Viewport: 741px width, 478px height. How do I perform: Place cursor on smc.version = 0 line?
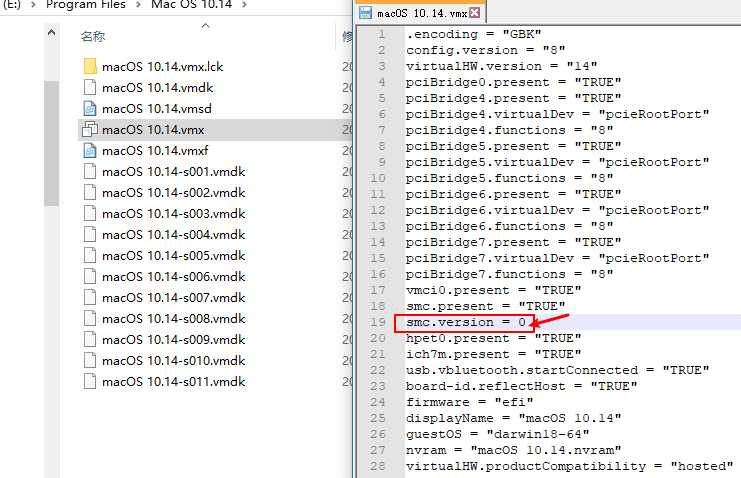click(x=465, y=322)
